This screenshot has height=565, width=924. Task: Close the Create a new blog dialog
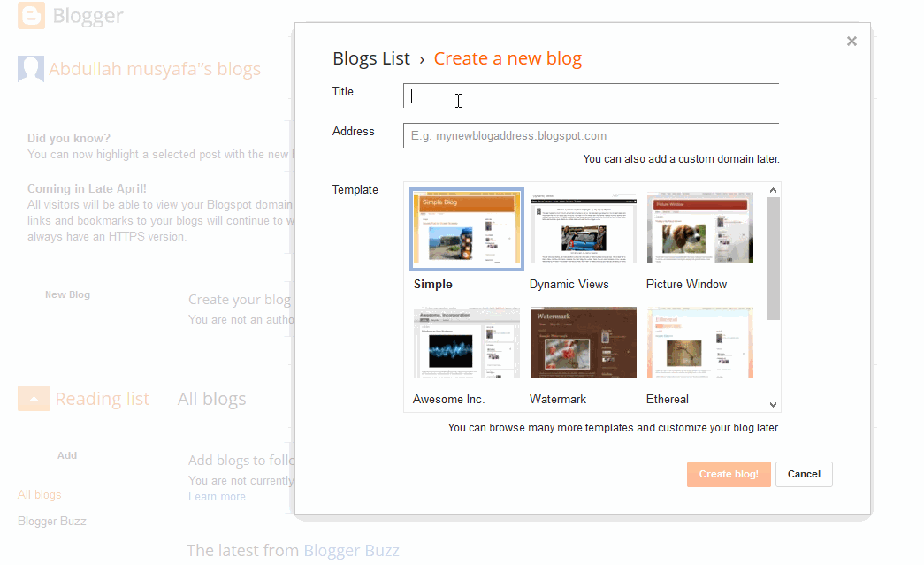(851, 42)
